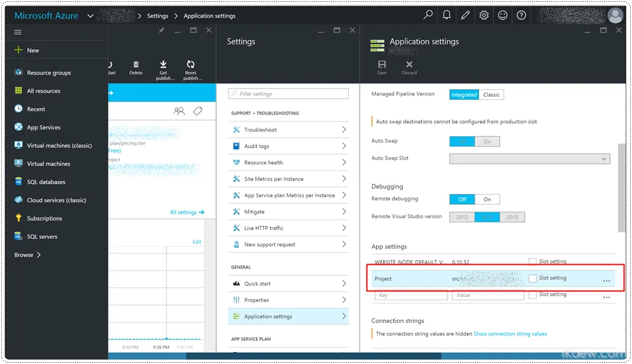Click Application settings breadcrumb
632x364 pixels.
coord(209,16)
